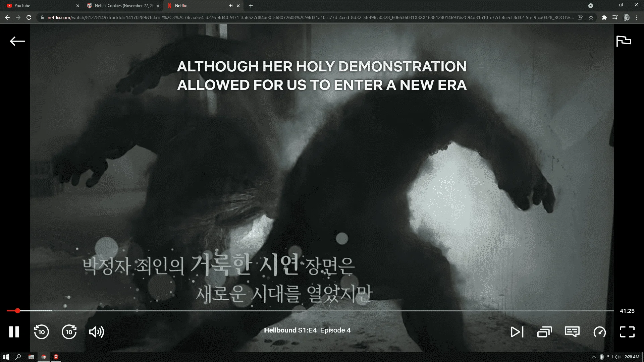
Task: Open Brave browser from the taskbar
Action: pos(56,357)
